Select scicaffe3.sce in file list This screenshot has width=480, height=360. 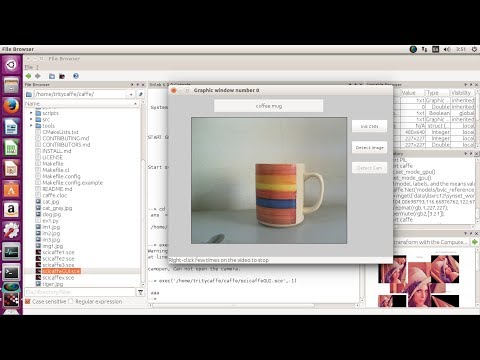coord(58,265)
